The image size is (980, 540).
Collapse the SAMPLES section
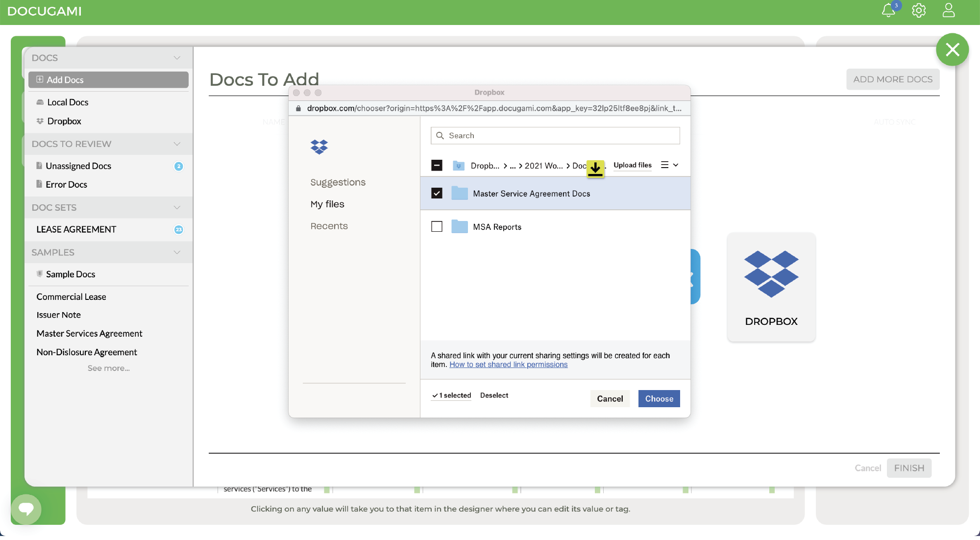[x=176, y=252]
